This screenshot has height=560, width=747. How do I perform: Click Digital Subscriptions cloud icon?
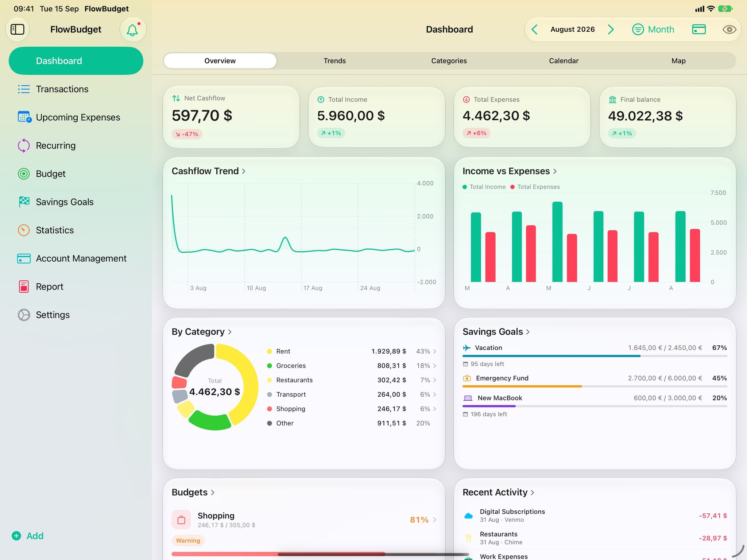click(469, 516)
